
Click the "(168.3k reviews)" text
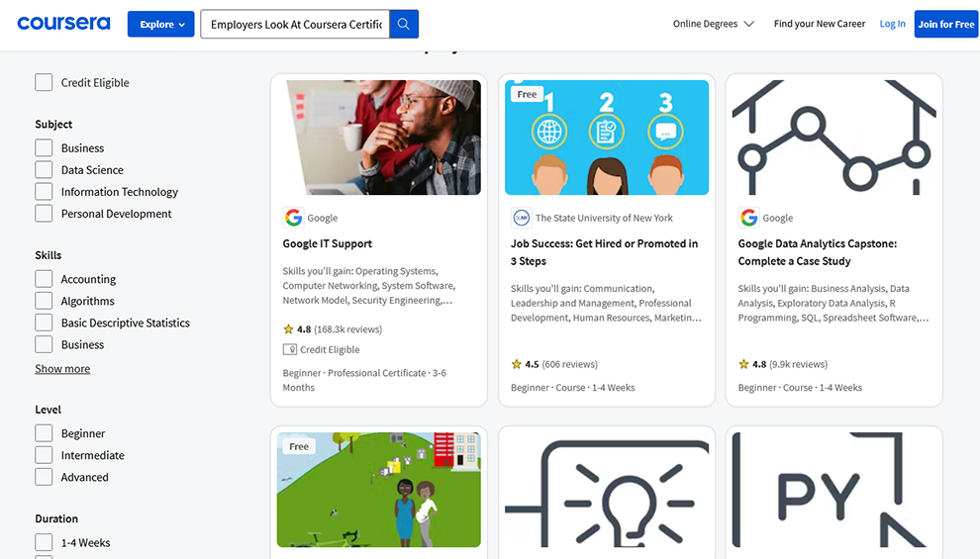[x=348, y=329]
